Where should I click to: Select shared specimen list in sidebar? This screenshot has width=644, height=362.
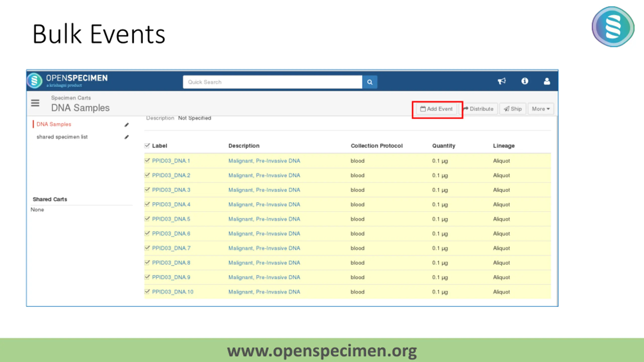coord(62,137)
